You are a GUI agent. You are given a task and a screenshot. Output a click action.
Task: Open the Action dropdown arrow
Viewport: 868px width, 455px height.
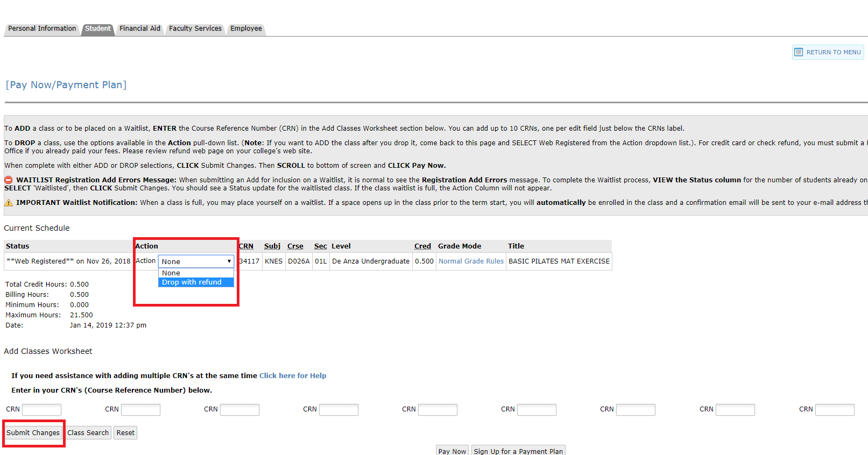[229, 261]
